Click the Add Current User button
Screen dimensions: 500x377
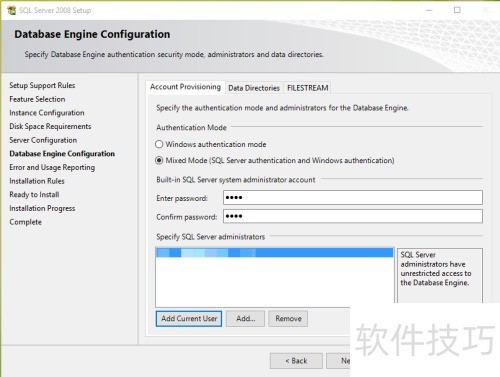(189, 319)
